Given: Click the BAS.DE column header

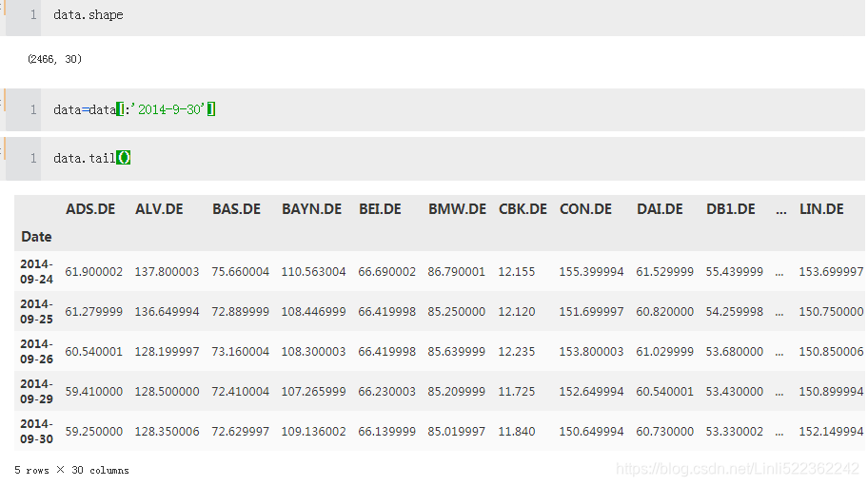Looking at the screenshot, I should coord(236,209).
